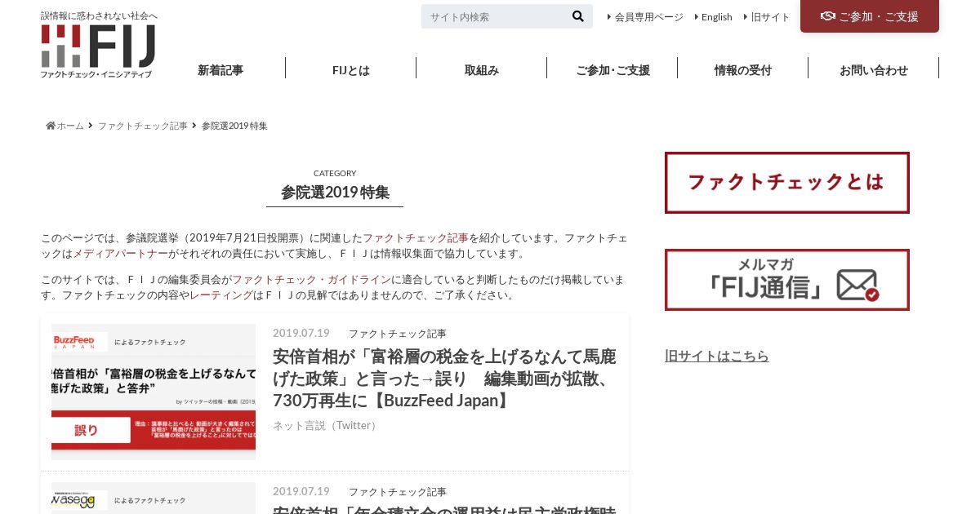Open the 新着記事 menu item
Viewport: 980px width, 514px height.
[220, 70]
